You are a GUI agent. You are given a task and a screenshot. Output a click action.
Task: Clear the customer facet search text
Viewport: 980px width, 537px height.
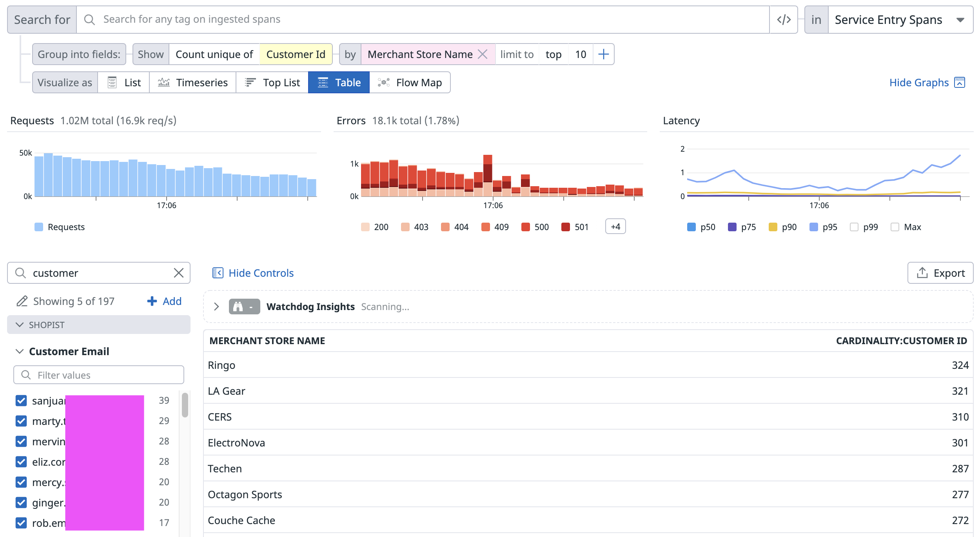click(x=178, y=273)
